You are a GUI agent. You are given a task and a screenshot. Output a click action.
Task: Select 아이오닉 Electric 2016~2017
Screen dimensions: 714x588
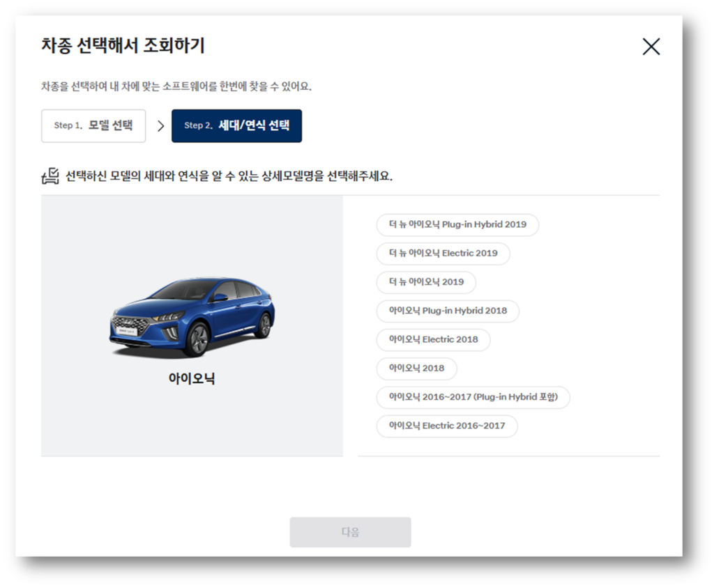tap(446, 426)
